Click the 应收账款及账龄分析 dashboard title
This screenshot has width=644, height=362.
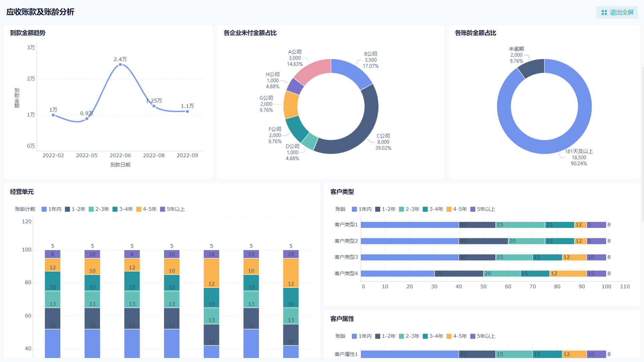40,12
